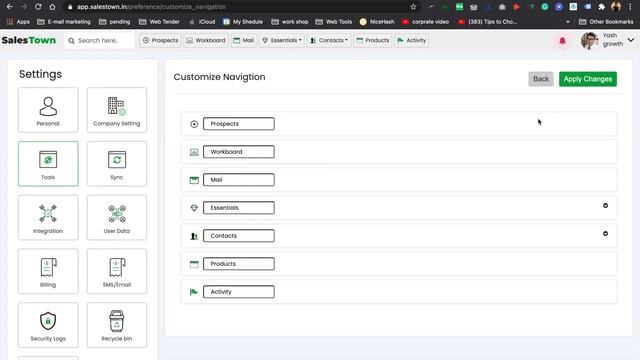The height and width of the screenshot is (360, 640).
Task: Click the Search here field
Action: coord(99,40)
